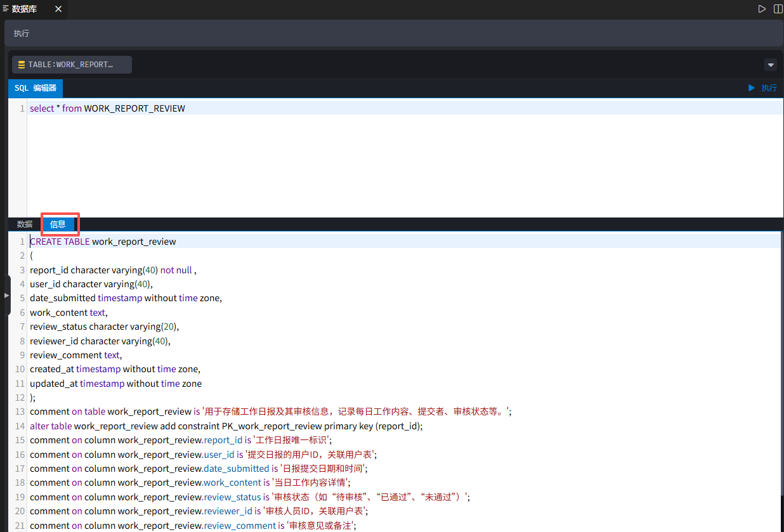This screenshot has height=532, width=784.
Task: Switch to the 数据 results tab
Action: tap(25, 224)
